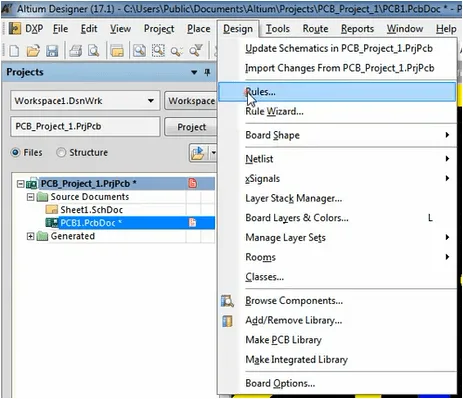The height and width of the screenshot is (399, 463).
Task: Select the Files radio button
Action: [x=15, y=153]
